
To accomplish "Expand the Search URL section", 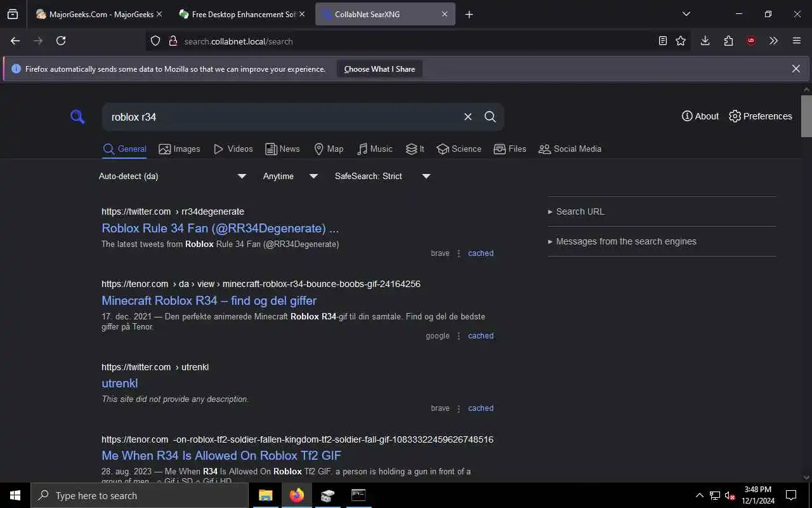I will click(576, 211).
